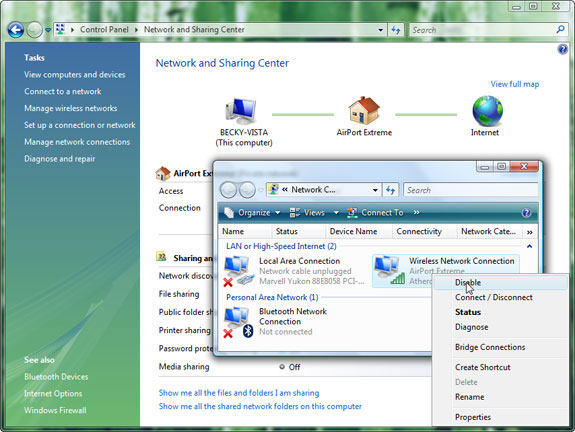Screen dimensions: 575x432
Task: Click the BECKY-VISTA computer icon
Action: 241,111
